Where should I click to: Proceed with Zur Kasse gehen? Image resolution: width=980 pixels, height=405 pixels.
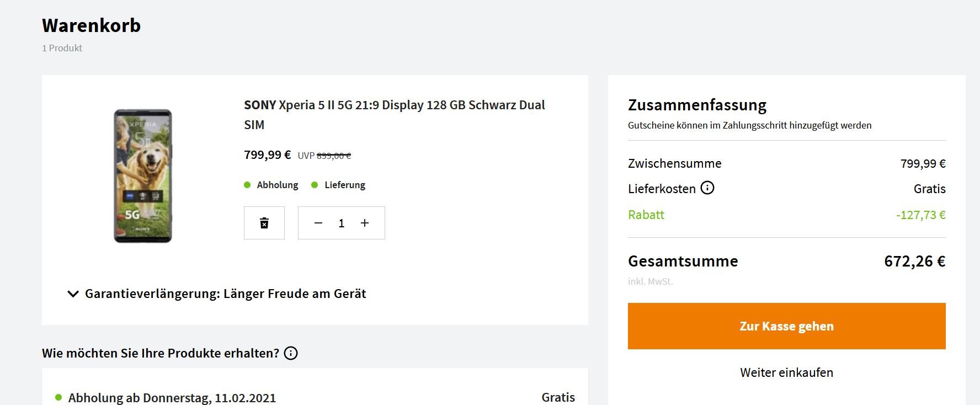point(786,326)
